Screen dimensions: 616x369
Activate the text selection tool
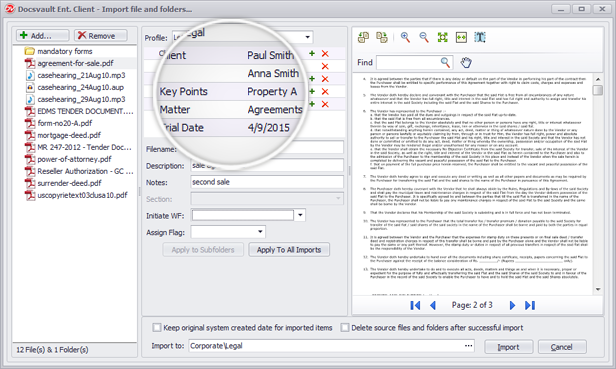click(x=480, y=37)
